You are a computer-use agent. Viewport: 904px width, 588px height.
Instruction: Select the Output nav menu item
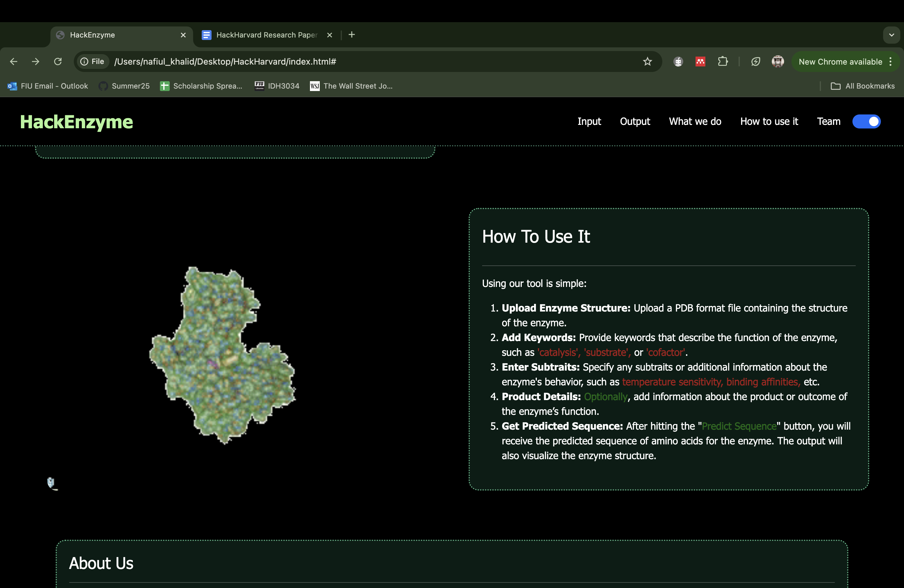pos(635,121)
